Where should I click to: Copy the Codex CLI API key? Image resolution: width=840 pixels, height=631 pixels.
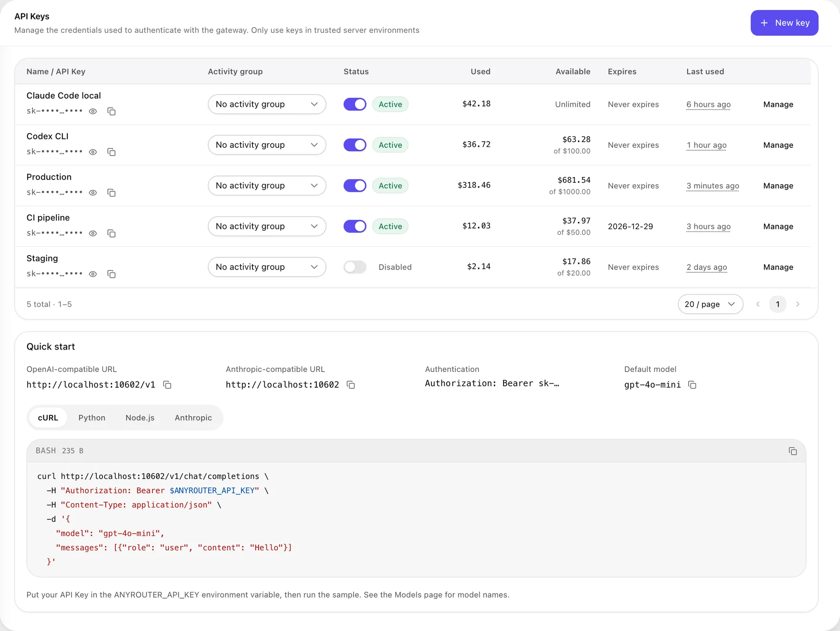click(x=111, y=152)
